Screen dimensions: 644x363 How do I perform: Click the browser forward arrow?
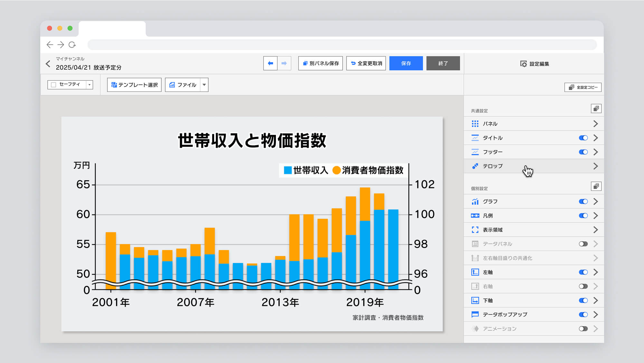point(61,45)
